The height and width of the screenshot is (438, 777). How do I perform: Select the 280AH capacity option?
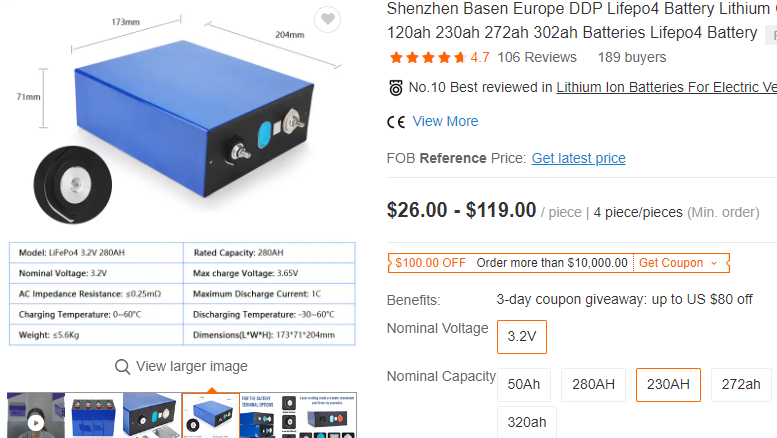pyautogui.click(x=593, y=384)
